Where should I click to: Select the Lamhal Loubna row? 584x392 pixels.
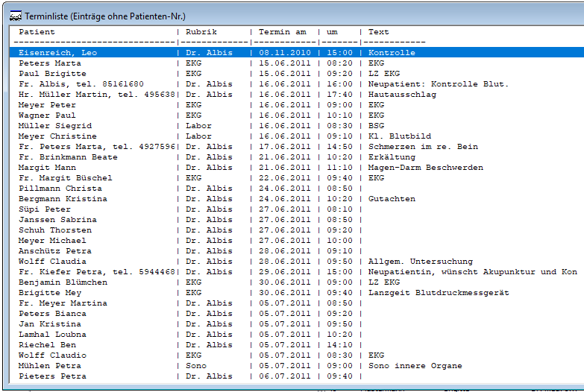click(296, 334)
